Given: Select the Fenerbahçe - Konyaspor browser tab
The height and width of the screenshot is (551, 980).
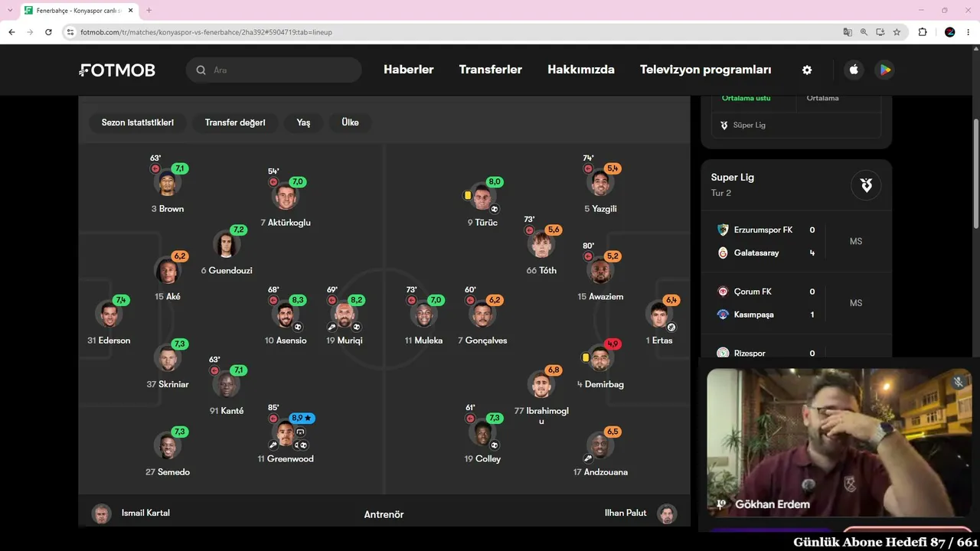Looking at the screenshot, I should point(79,11).
